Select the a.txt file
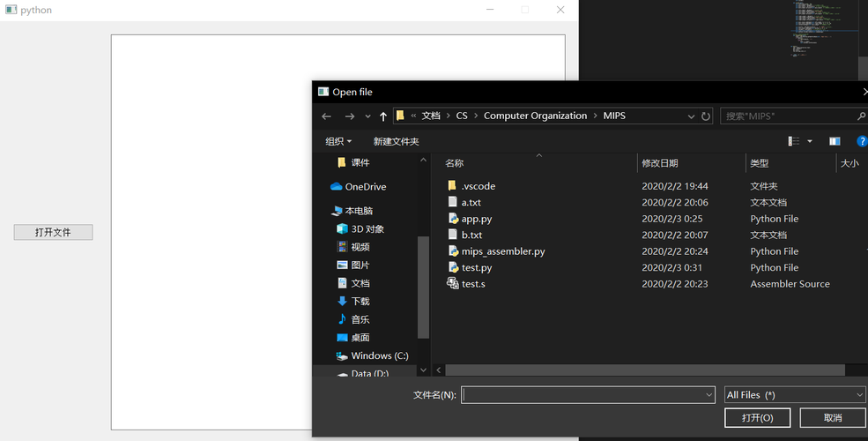The image size is (868, 441). click(471, 202)
